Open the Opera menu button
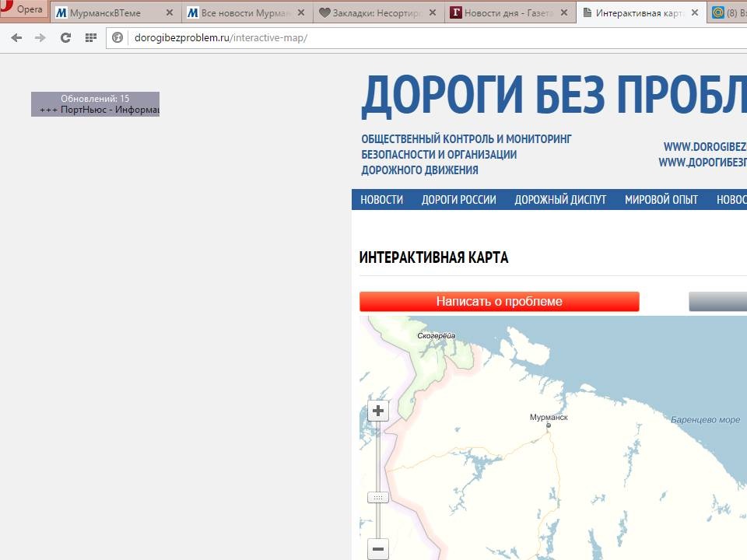Image resolution: width=747 pixels, height=560 pixels. point(23,9)
